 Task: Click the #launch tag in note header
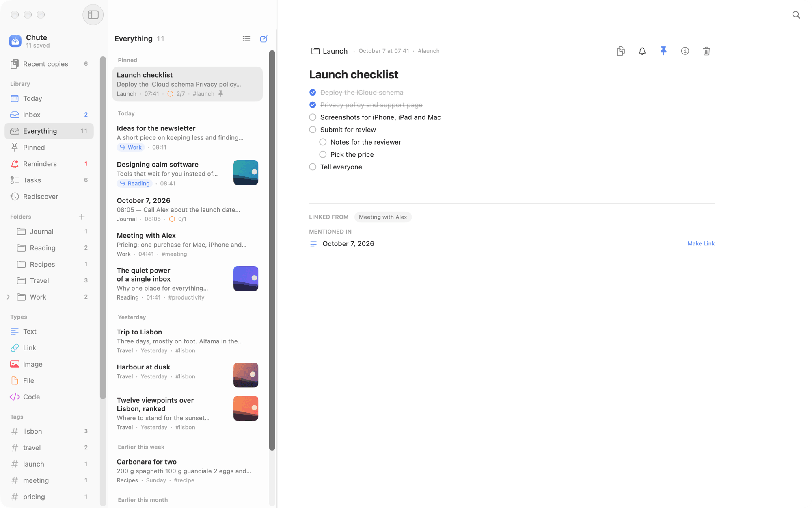pos(428,51)
